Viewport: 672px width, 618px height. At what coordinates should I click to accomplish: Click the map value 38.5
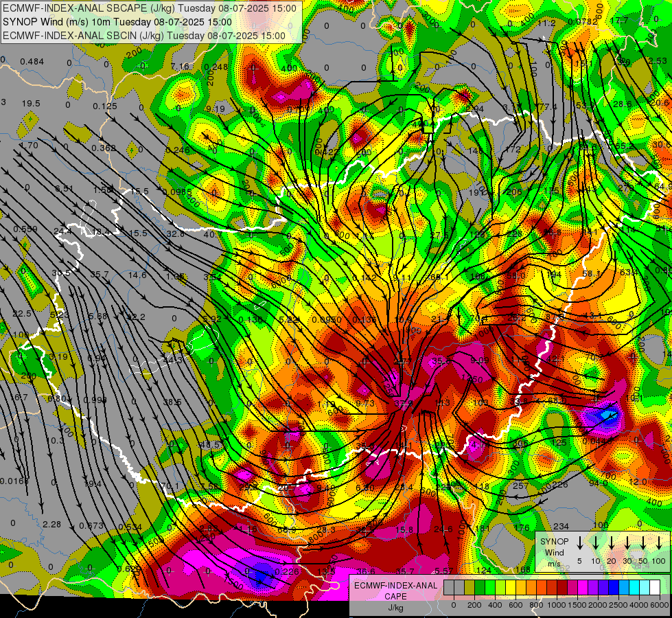point(172,402)
